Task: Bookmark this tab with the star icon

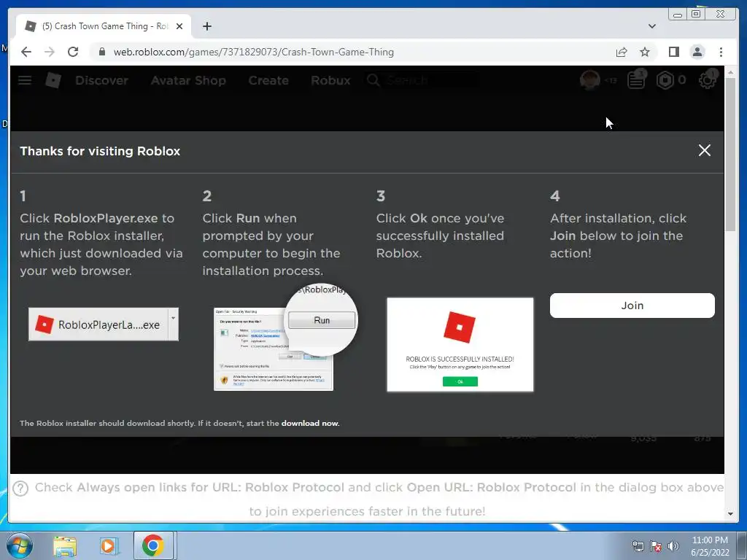Action: (645, 52)
